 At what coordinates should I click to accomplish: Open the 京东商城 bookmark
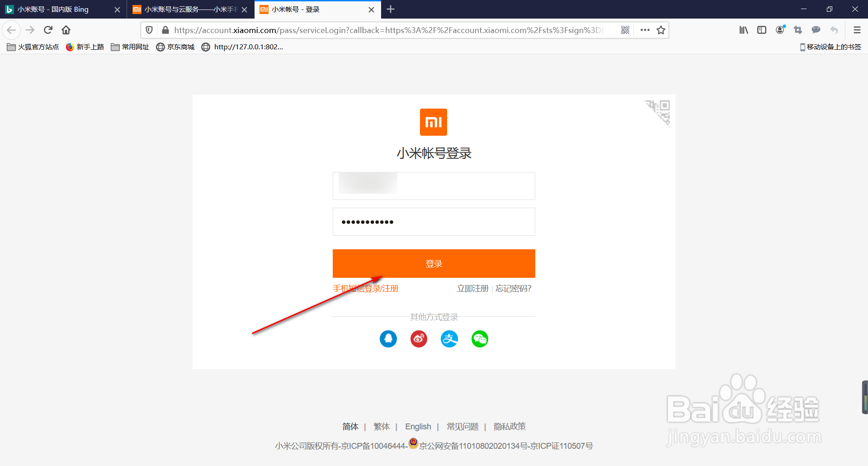[175, 47]
